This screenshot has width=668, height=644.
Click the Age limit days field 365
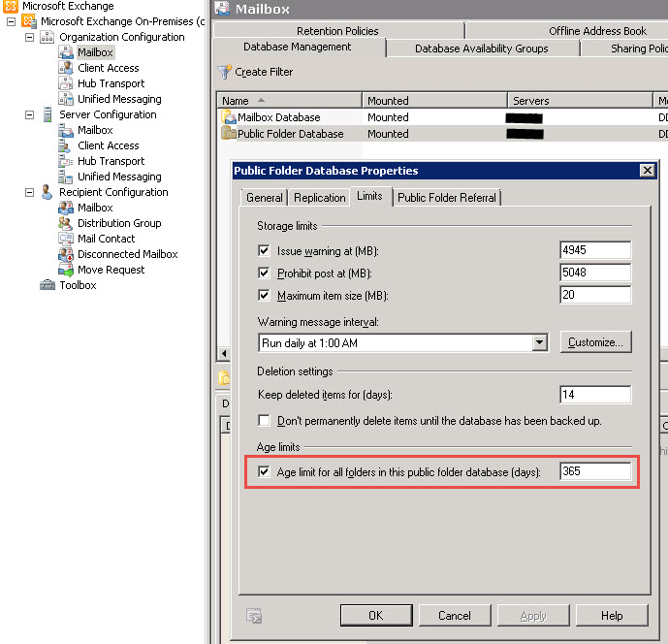pyautogui.click(x=595, y=471)
